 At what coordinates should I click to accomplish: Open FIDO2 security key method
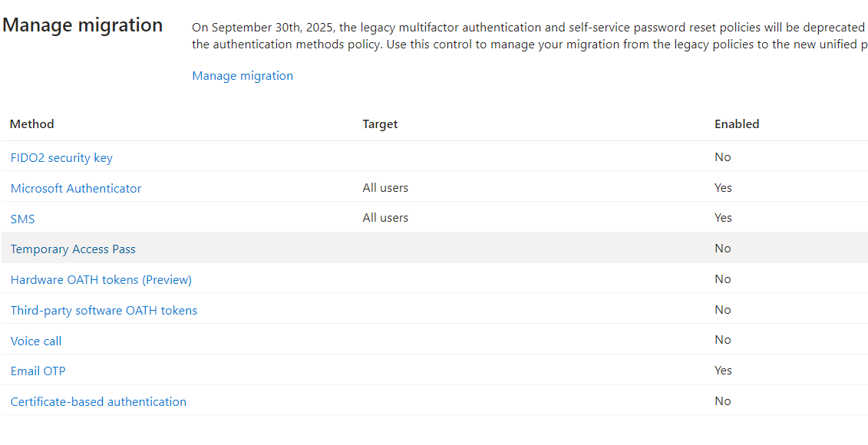click(61, 158)
